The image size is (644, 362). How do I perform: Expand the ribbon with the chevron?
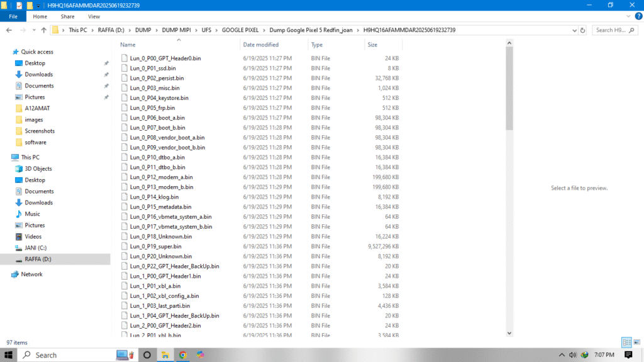(x=628, y=16)
